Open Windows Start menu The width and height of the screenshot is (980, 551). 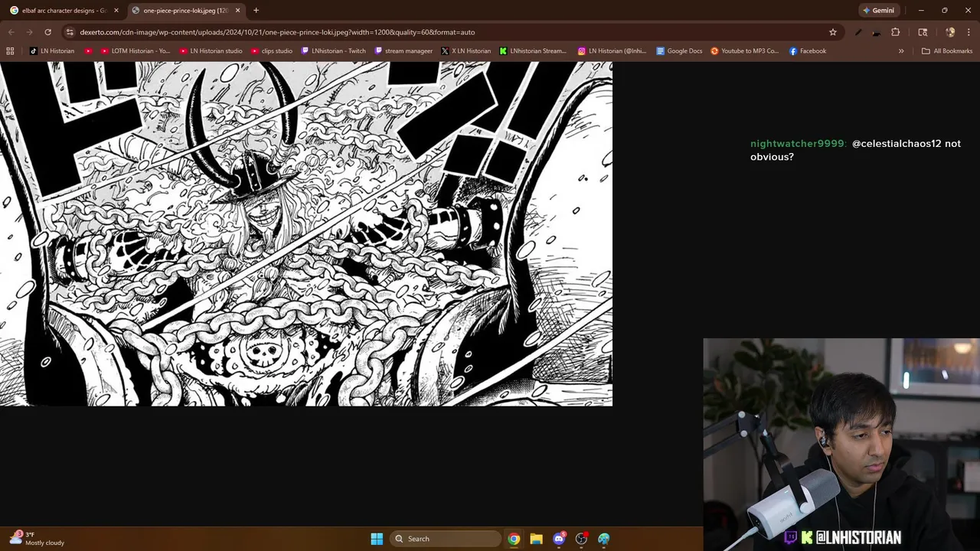click(x=377, y=539)
